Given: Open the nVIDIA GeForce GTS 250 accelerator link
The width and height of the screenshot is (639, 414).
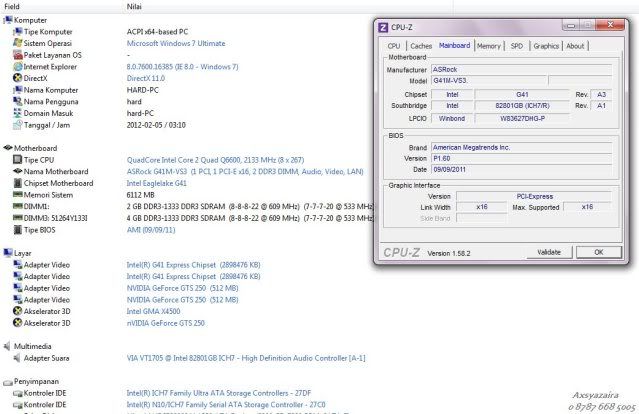Looking at the screenshot, I should (166, 323).
